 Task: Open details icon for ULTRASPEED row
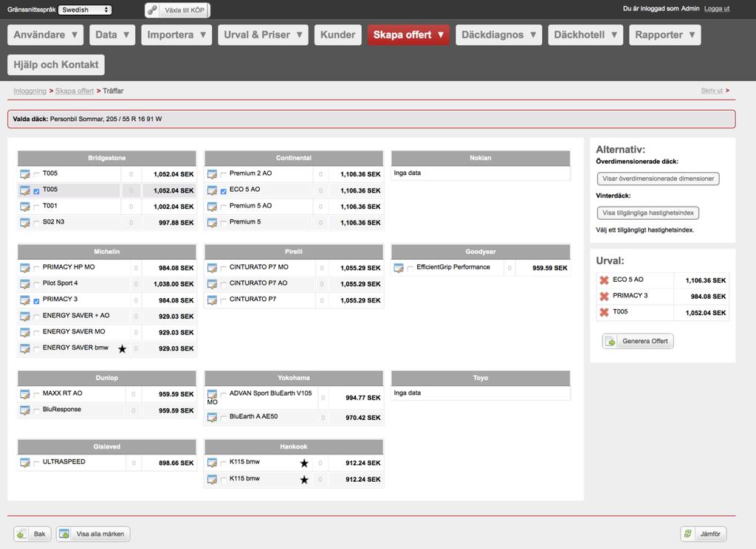coord(24,463)
